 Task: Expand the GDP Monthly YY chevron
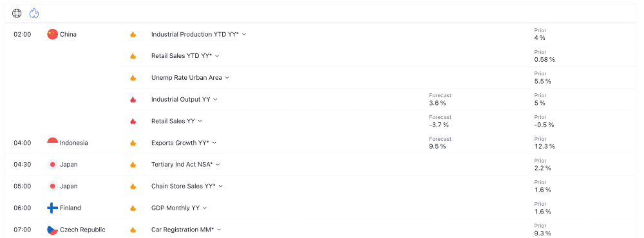click(205, 208)
